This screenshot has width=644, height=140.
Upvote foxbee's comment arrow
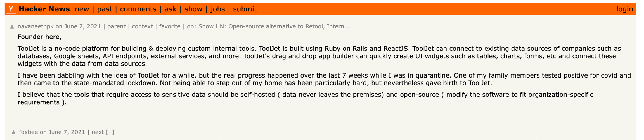tap(13, 132)
